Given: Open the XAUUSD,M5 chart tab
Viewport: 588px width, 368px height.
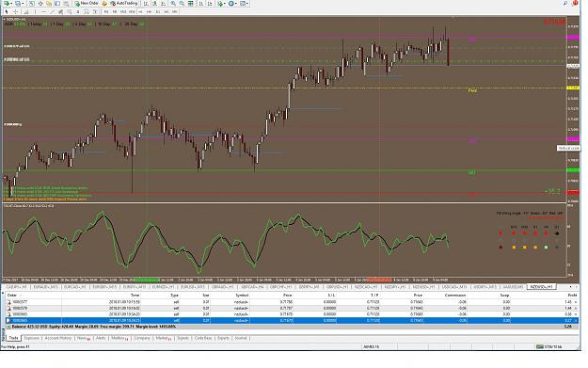Looking at the screenshot, I should click(x=514, y=287).
